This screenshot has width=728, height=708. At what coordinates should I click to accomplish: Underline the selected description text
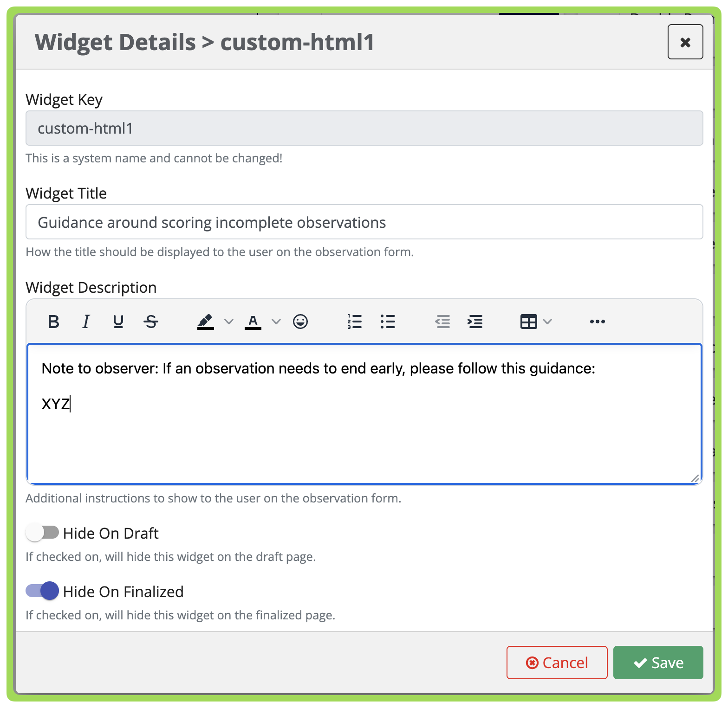[118, 322]
